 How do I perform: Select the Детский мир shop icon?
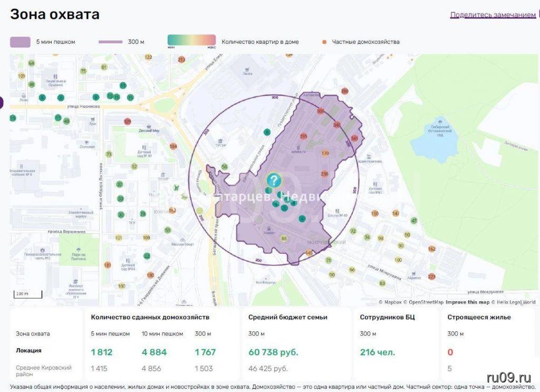coord(149,129)
